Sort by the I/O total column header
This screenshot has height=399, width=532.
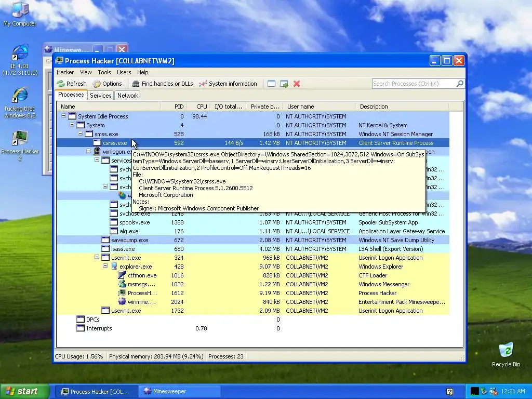[x=229, y=107]
